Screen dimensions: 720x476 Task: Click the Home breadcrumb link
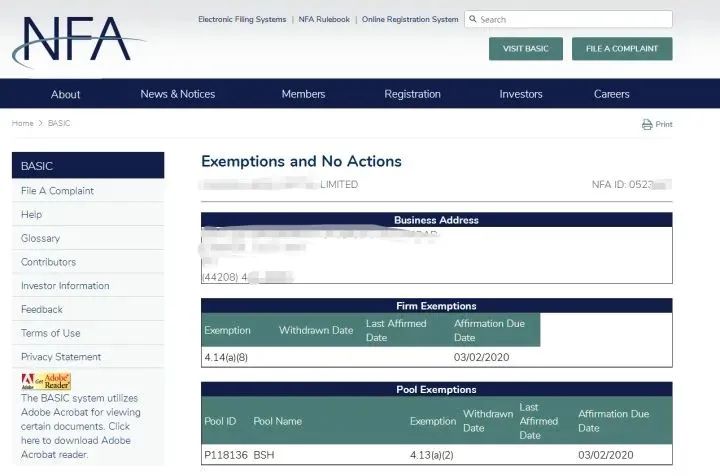tap(22, 123)
